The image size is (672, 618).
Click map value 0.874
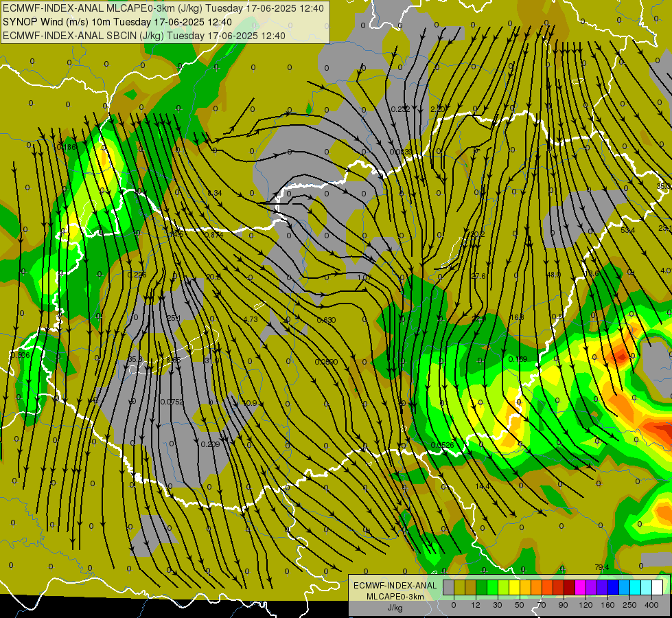[213, 235]
